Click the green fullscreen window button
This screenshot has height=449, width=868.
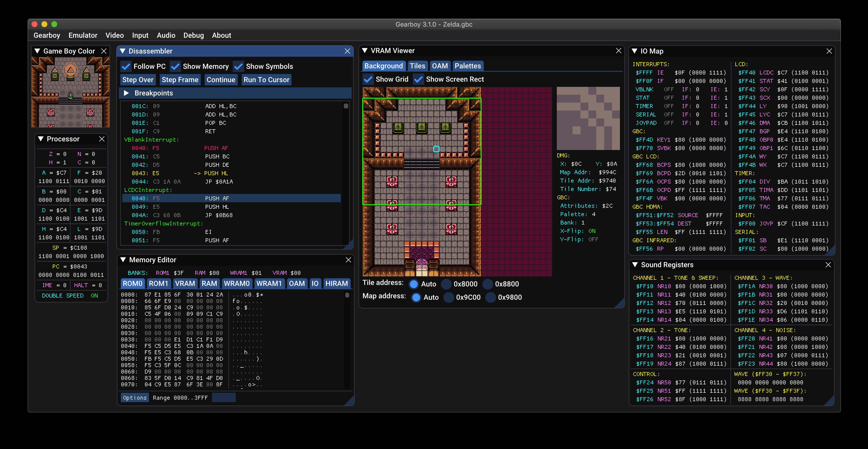54,24
